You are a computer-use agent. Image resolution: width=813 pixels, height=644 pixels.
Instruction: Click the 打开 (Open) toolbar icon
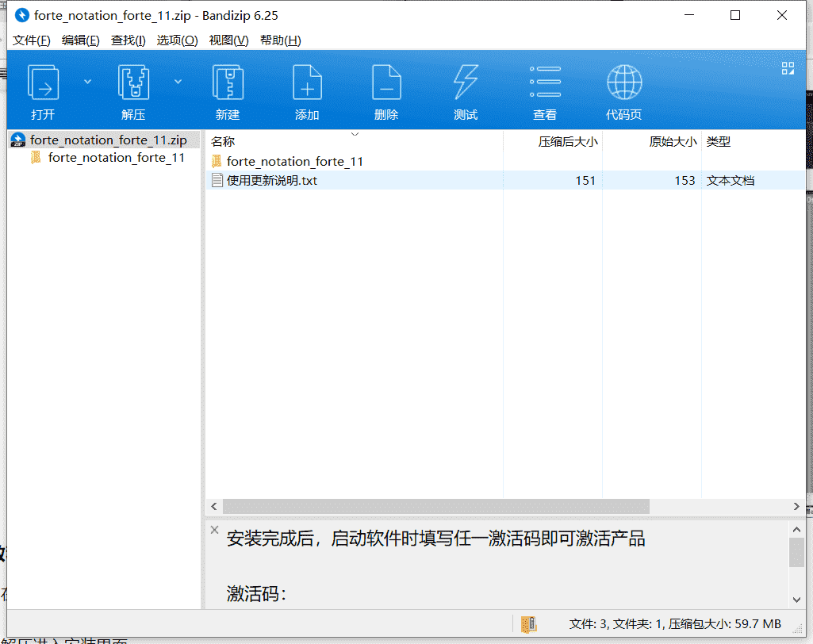tap(43, 82)
